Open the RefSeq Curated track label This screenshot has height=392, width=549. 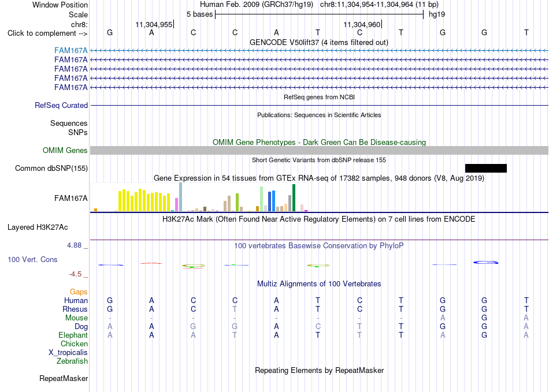(61, 105)
